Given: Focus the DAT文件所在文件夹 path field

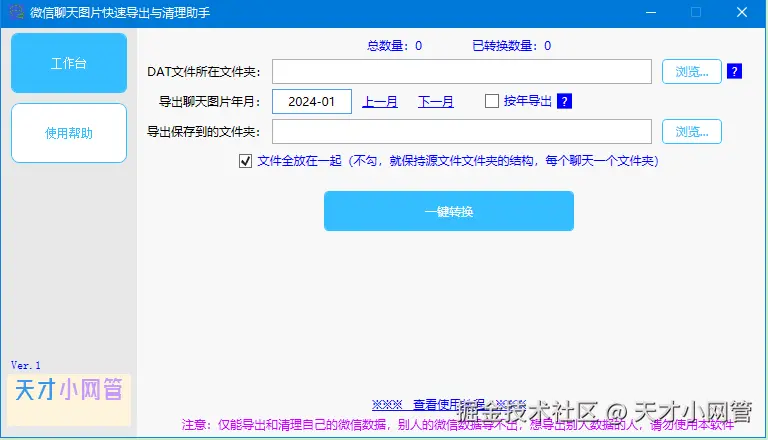Looking at the screenshot, I should (x=462, y=72).
